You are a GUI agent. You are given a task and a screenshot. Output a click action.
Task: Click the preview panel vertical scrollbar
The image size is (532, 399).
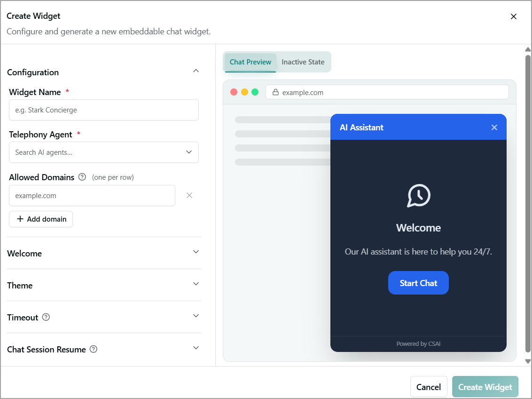point(528,204)
